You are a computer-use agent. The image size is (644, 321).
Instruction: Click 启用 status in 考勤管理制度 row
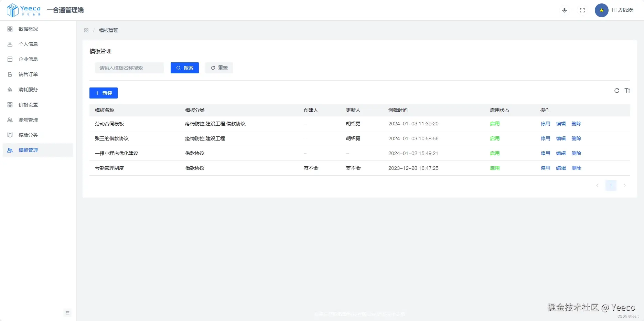(495, 168)
